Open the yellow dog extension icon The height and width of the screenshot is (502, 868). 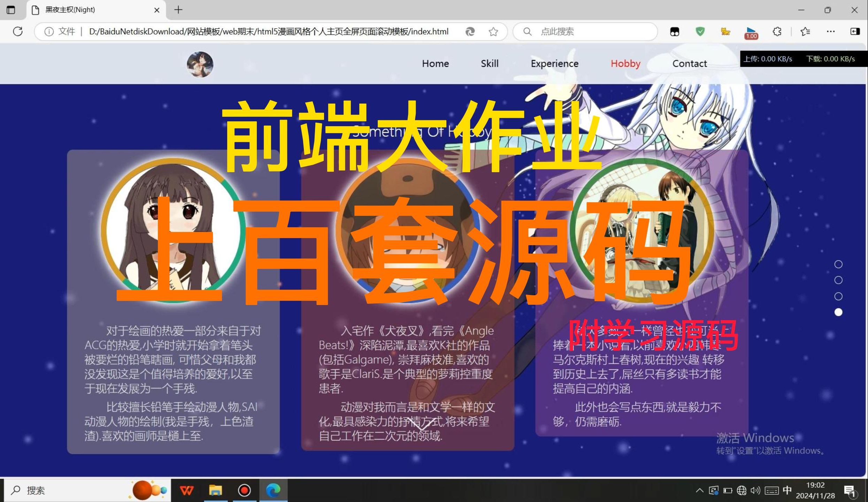(725, 32)
